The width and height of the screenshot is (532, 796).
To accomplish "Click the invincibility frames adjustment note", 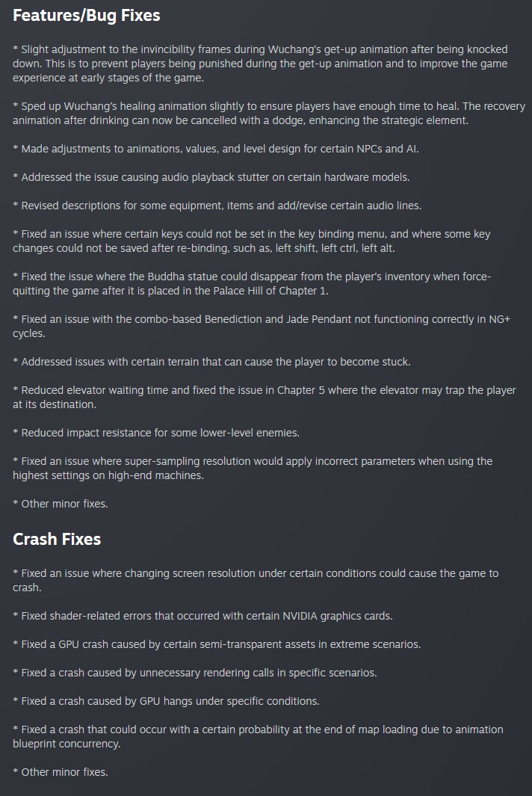I will coord(261,64).
